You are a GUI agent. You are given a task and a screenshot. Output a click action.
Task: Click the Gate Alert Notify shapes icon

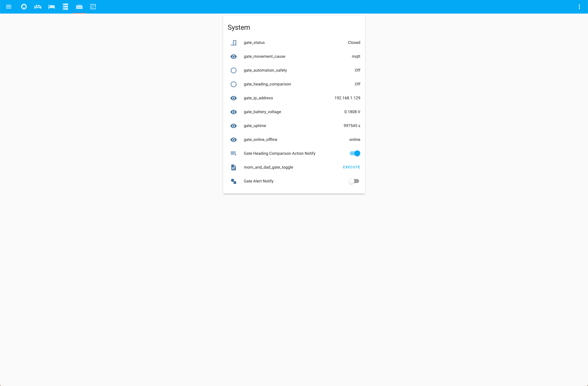coord(234,181)
